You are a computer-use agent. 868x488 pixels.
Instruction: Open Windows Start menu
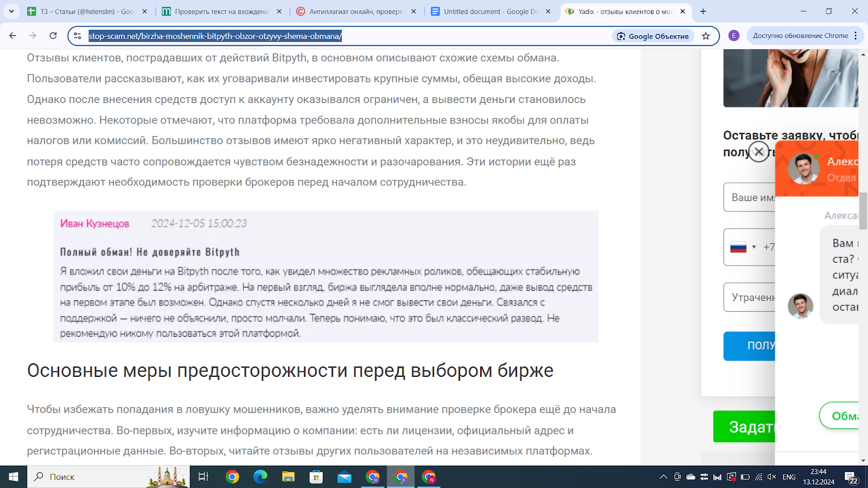point(13,477)
